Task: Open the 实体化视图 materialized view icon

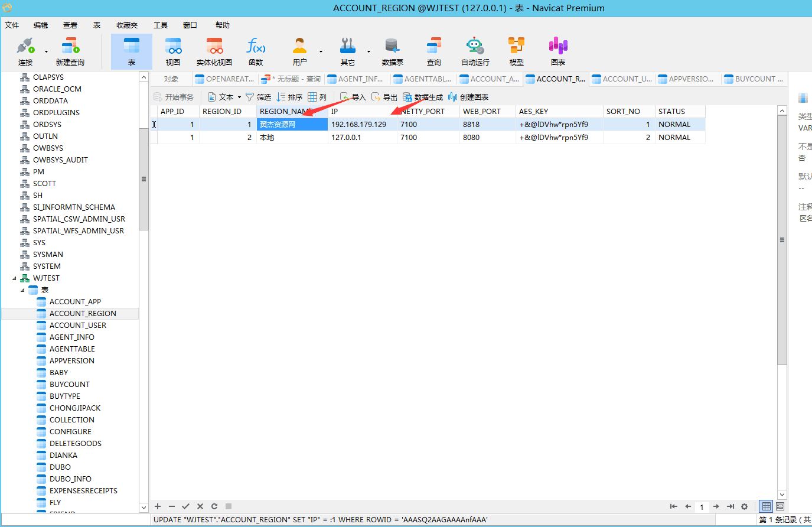Action: pos(214,51)
